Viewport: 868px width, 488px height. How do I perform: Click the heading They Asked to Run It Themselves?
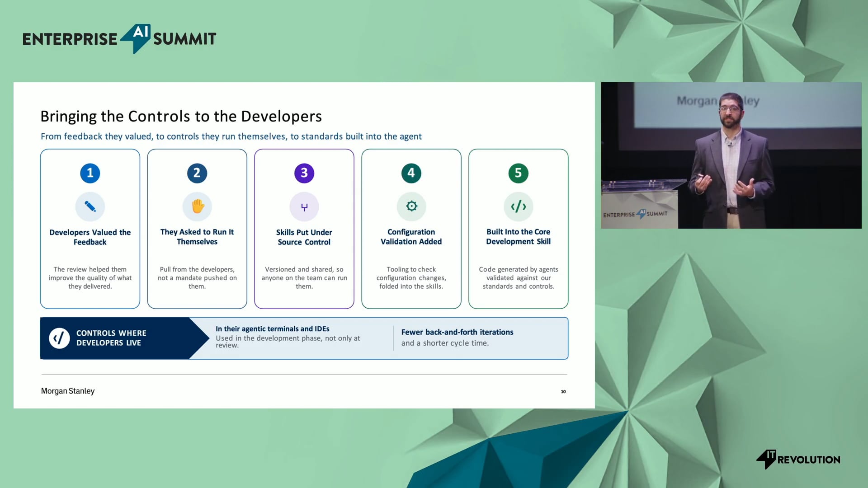(x=197, y=236)
